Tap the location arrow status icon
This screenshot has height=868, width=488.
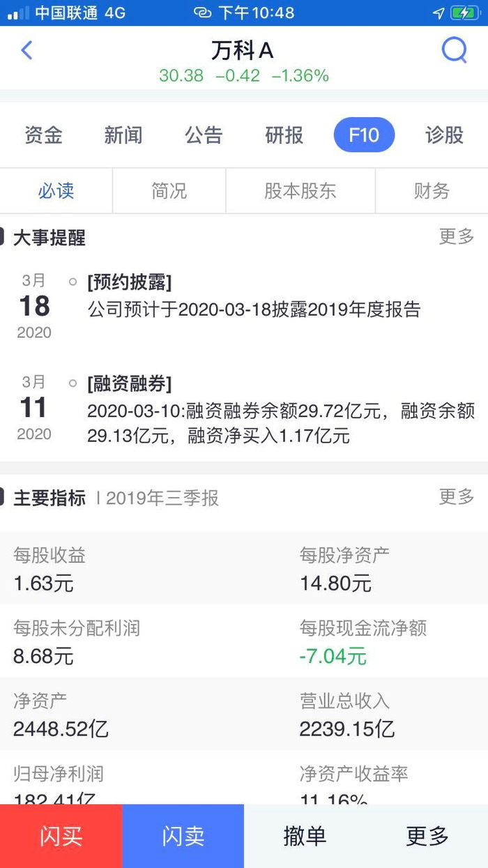[x=439, y=13]
